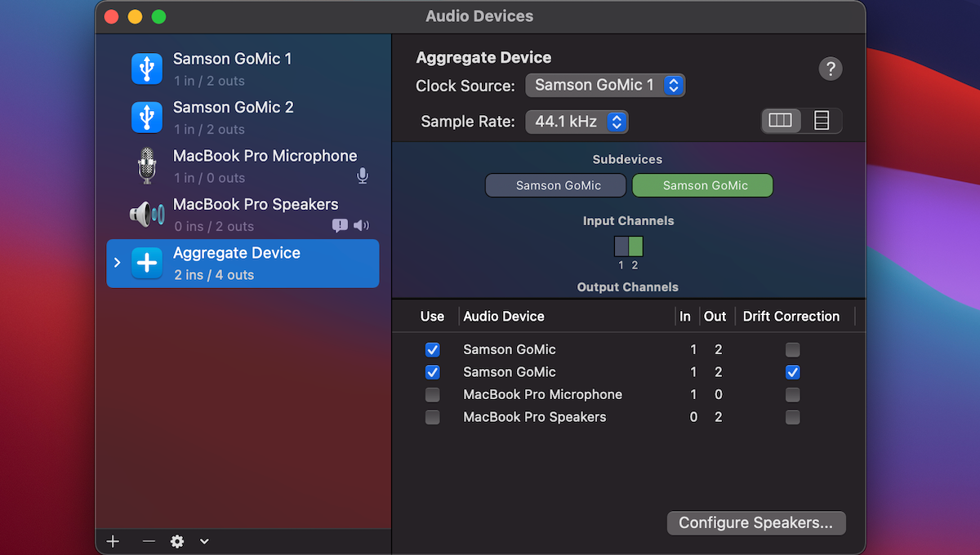Screen dimensions: 980x555
Task: Expand the Aggregate Device disclosure chevron
Action: [x=117, y=263]
